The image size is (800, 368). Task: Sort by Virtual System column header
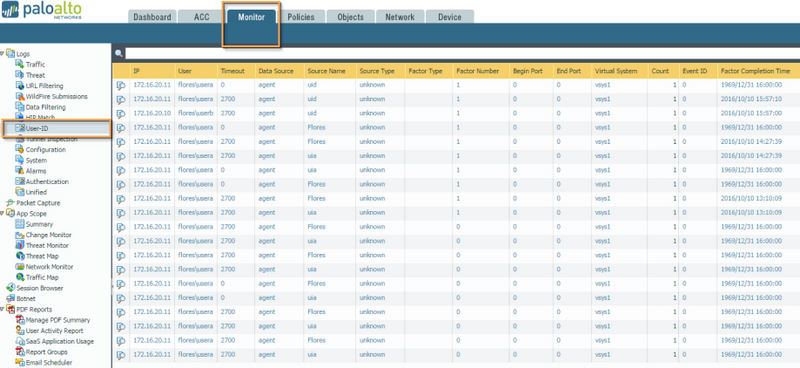tap(619, 71)
